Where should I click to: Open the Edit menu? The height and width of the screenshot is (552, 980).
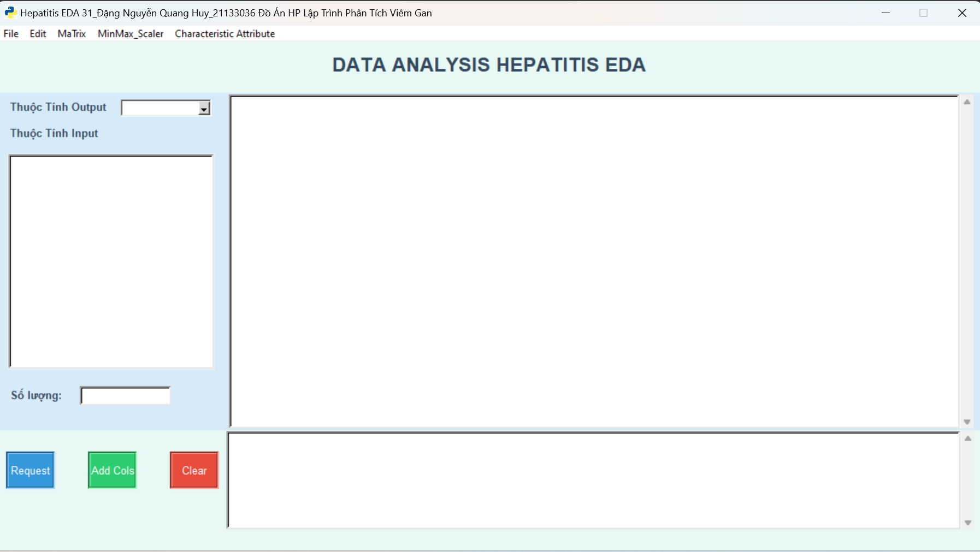(38, 33)
